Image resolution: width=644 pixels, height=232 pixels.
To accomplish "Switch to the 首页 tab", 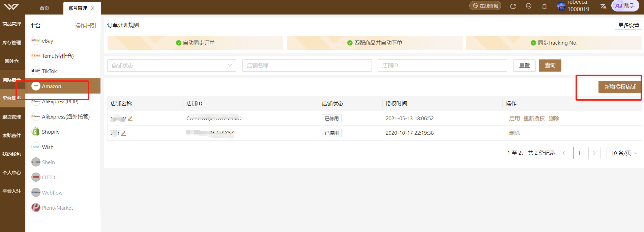I will tap(45, 8).
